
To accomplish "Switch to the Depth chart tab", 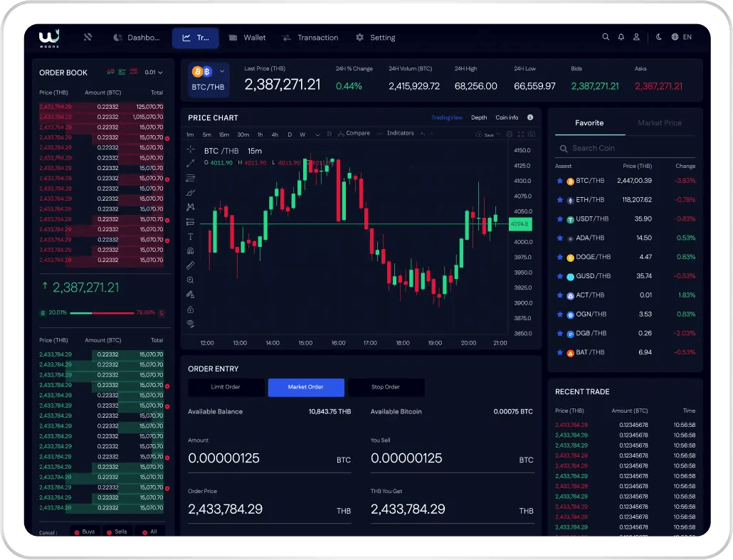I will 479,118.
